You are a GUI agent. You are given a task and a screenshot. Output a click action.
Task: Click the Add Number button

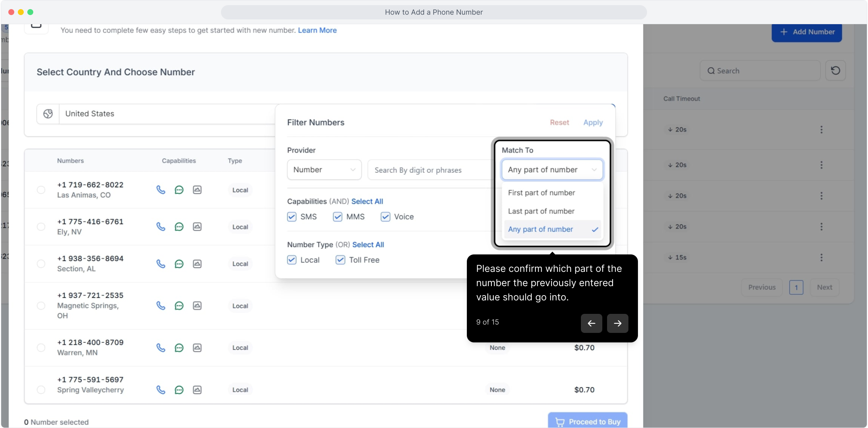click(807, 32)
